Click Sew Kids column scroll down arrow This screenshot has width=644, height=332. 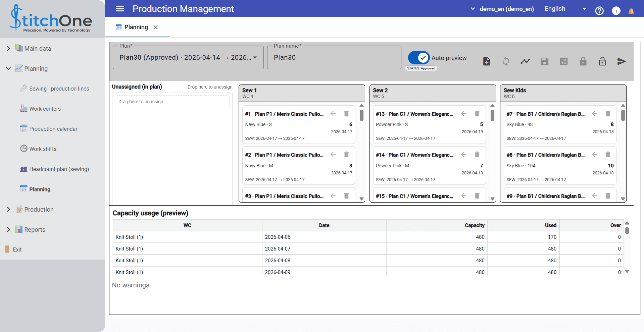click(623, 199)
